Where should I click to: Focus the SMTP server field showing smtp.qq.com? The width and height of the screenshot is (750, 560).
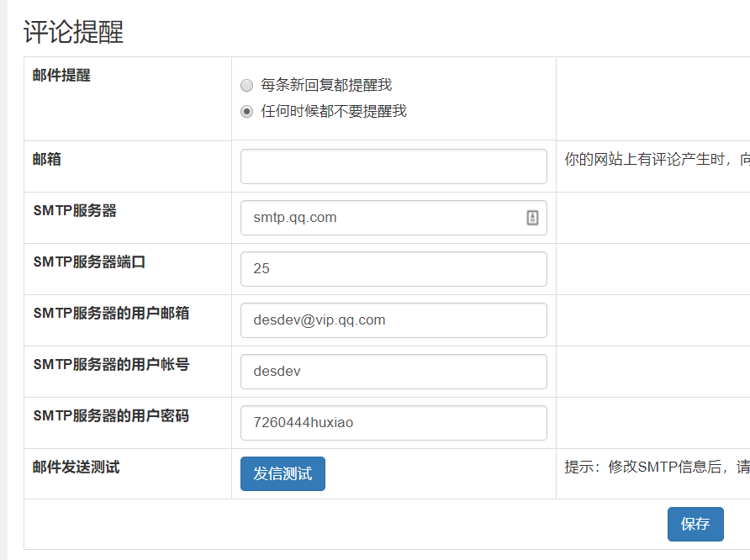pos(383,218)
